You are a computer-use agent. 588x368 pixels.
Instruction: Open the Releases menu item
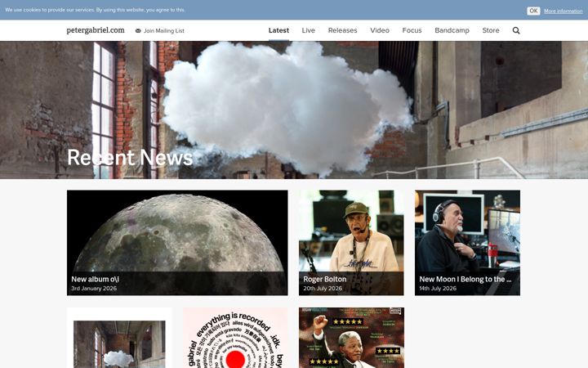pyautogui.click(x=342, y=30)
